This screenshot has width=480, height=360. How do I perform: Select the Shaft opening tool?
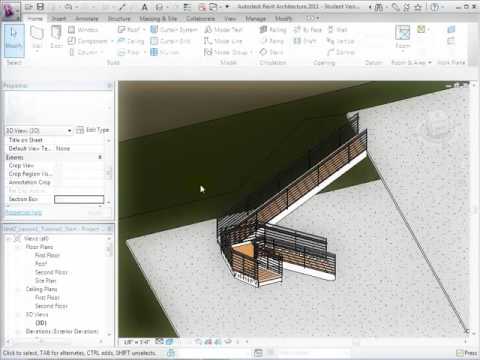[x=305, y=41]
